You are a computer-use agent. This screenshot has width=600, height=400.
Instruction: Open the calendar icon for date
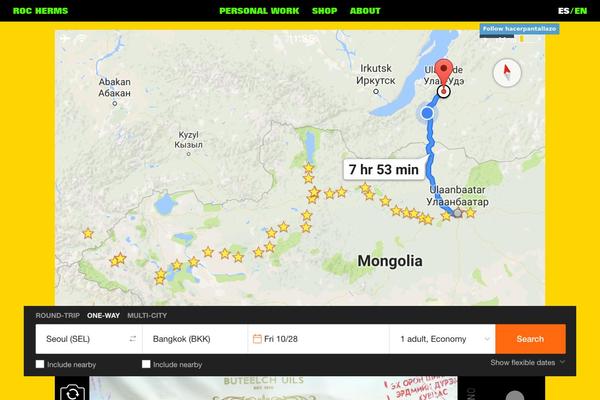point(257,339)
